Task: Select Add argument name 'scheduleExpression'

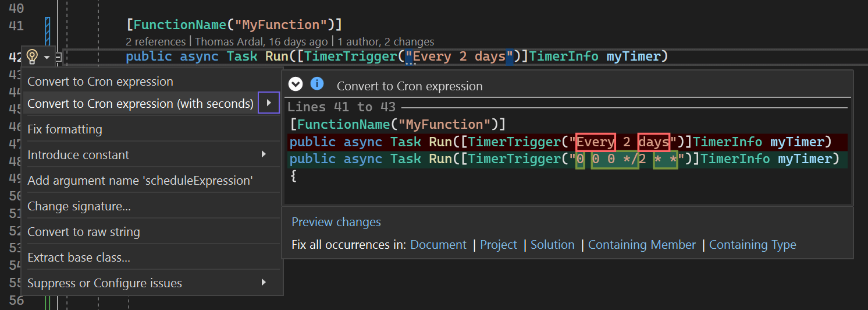Action: click(140, 181)
